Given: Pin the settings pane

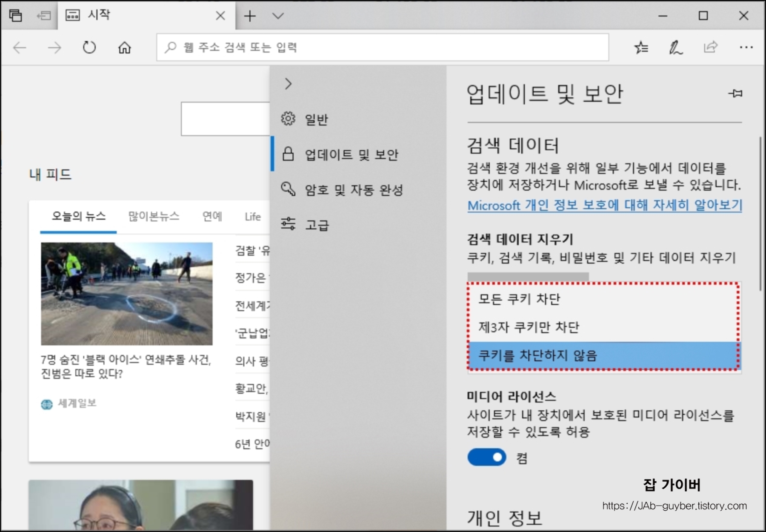Looking at the screenshot, I should coord(735,93).
